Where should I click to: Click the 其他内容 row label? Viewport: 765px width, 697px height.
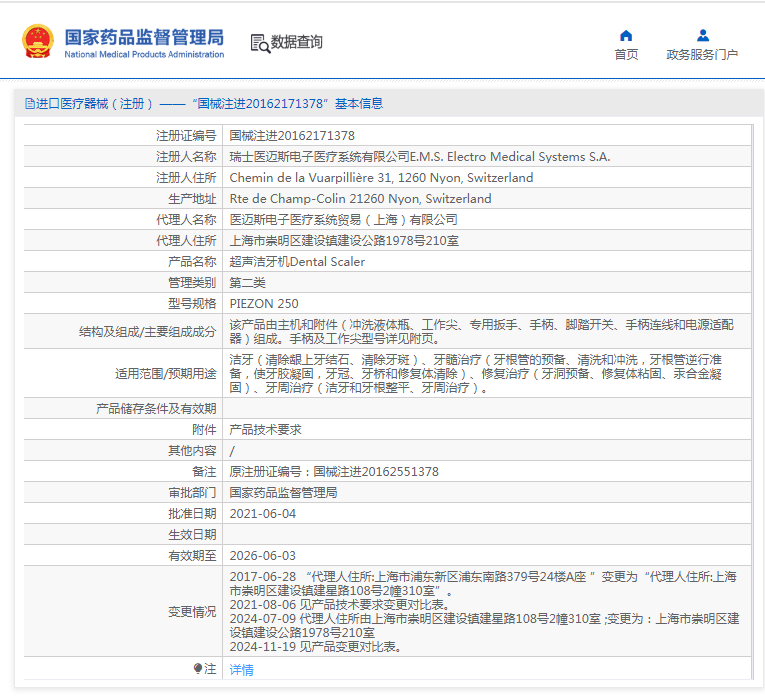pyautogui.click(x=192, y=451)
